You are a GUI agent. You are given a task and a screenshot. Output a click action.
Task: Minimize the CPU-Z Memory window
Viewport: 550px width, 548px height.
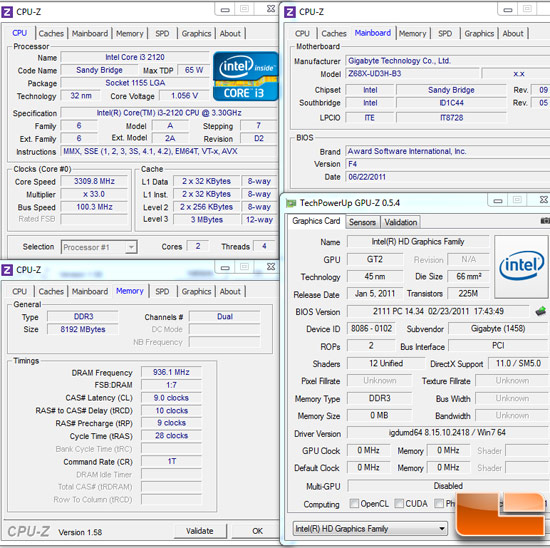[x=225, y=267]
